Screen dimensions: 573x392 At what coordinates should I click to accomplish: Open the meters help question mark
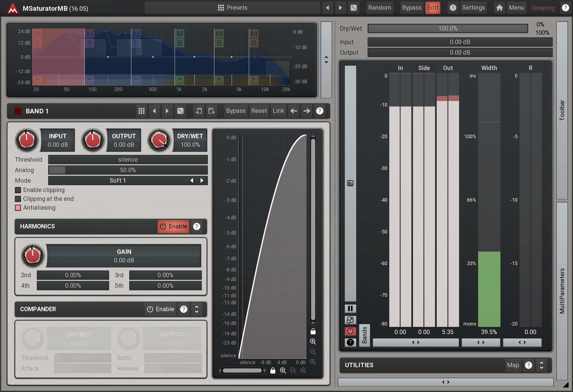350,342
